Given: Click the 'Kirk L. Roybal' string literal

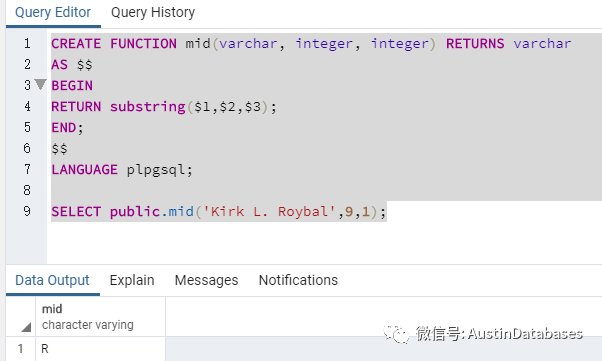Looking at the screenshot, I should pos(266,211).
